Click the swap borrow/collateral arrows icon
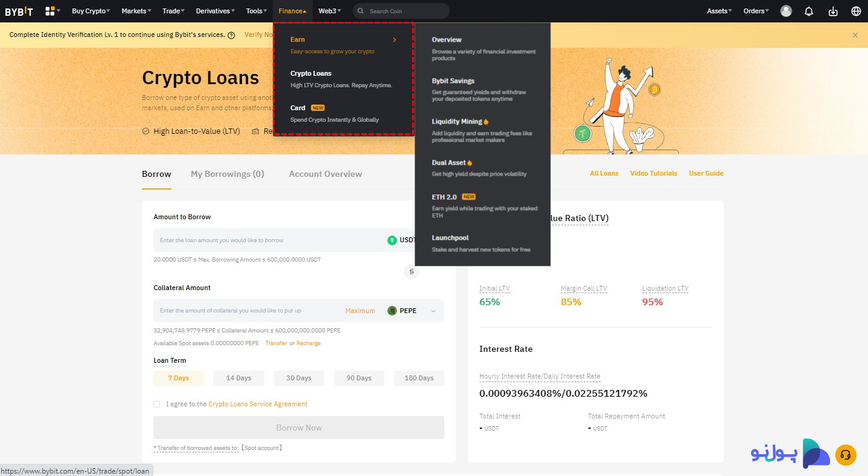Screen dimensions: 868x476 (412, 271)
